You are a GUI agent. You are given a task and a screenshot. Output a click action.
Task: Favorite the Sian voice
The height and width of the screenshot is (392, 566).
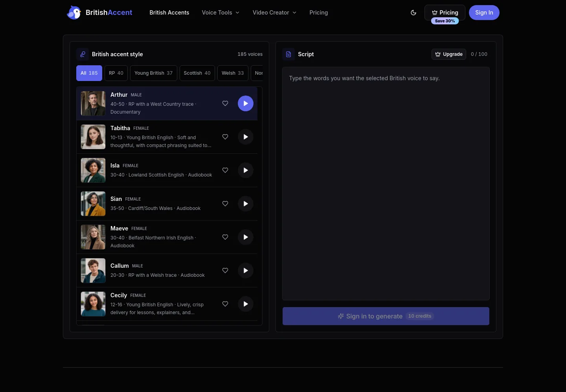[x=225, y=204]
